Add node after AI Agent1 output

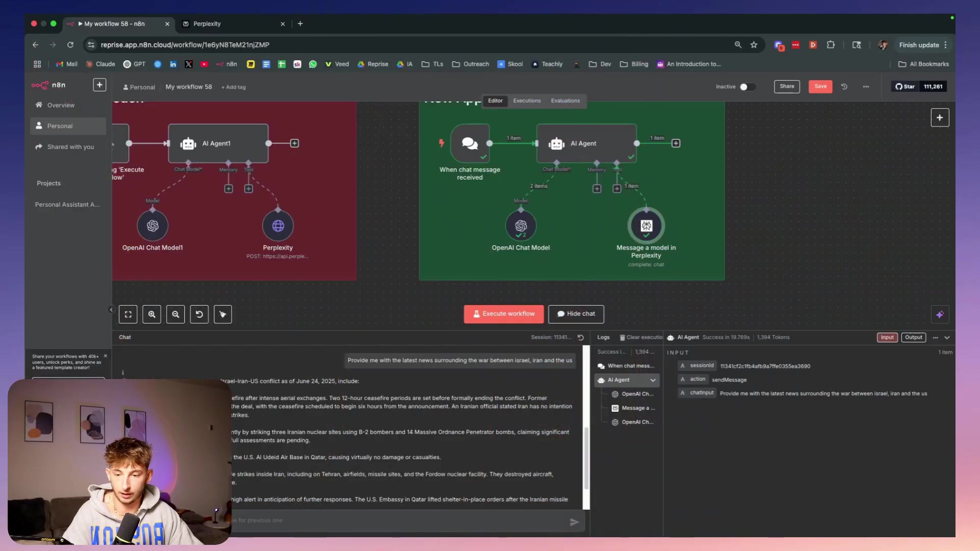pos(295,143)
